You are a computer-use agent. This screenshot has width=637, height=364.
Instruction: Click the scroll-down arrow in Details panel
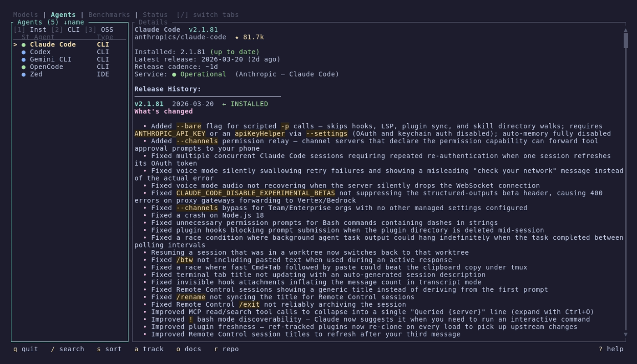[626, 334]
